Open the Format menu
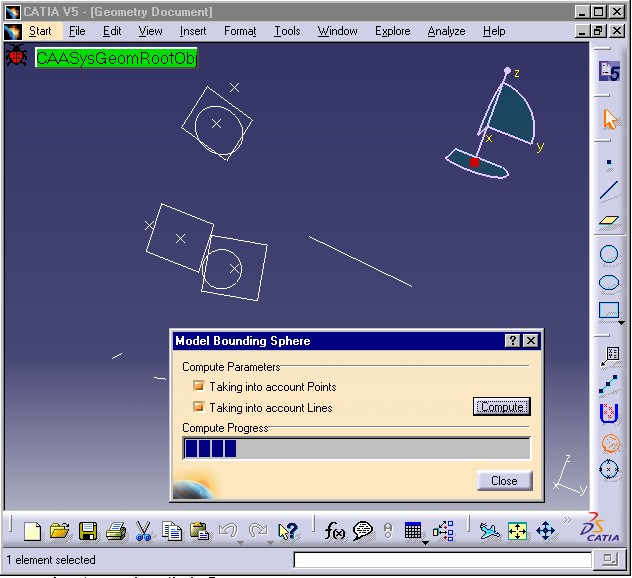The image size is (632, 578). [x=240, y=31]
